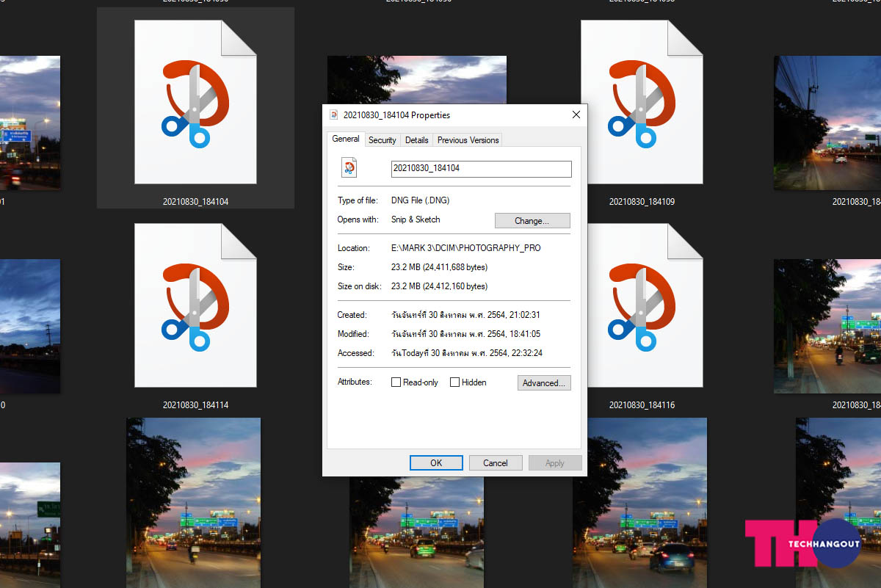Select the 20210830_184104 DNG file icon
This screenshot has width=881, height=588.
tap(195, 101)
